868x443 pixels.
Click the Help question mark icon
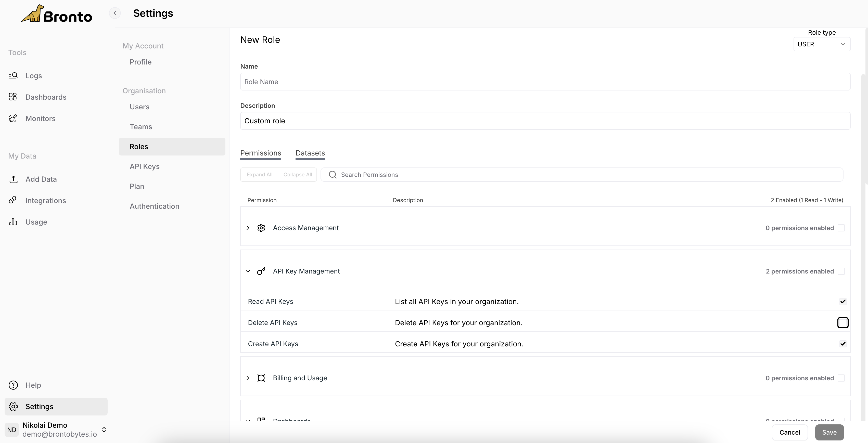tap(13, 385)
